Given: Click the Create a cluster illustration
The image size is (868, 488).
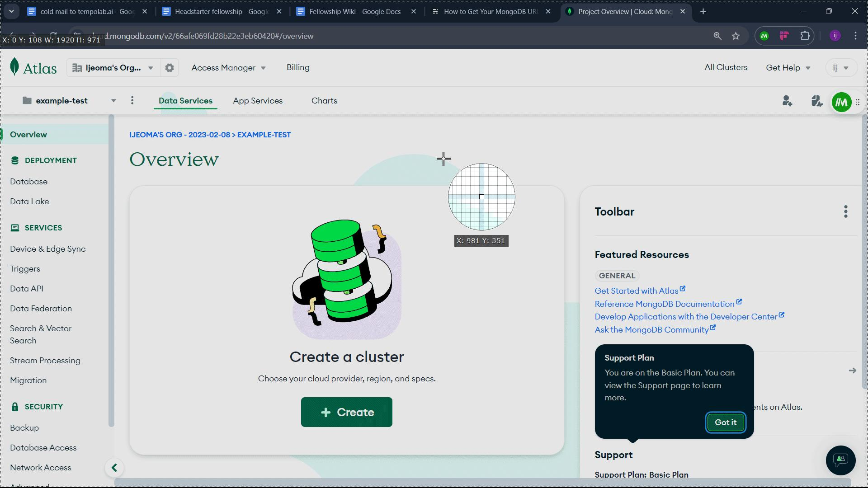Looking at the screenshot, I should point(347,279).
